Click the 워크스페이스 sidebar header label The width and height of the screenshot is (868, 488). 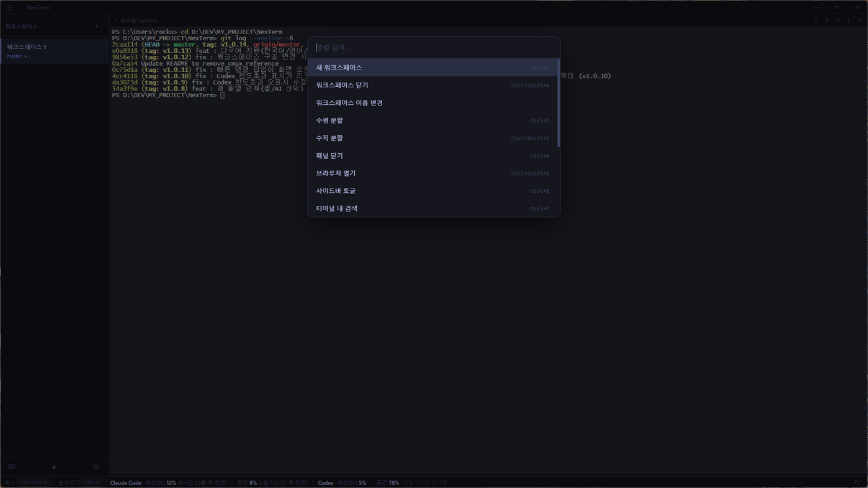(x=22, y=27)
